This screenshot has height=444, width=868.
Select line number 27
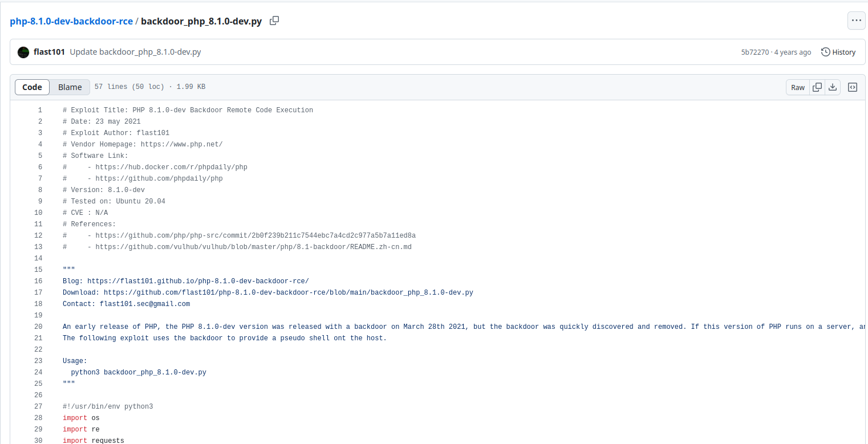pos(38,406)
